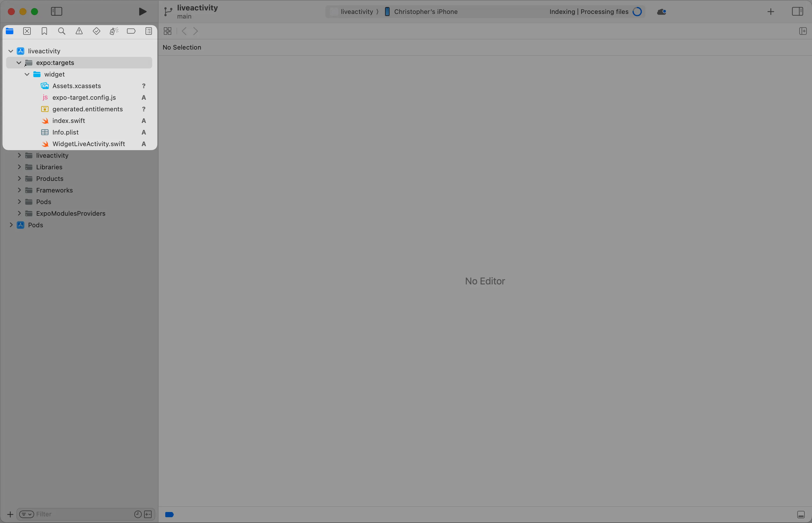Viewport: 812px width, 523px height.
Task: Open the Source Control navigator
Action: point(27,31)
